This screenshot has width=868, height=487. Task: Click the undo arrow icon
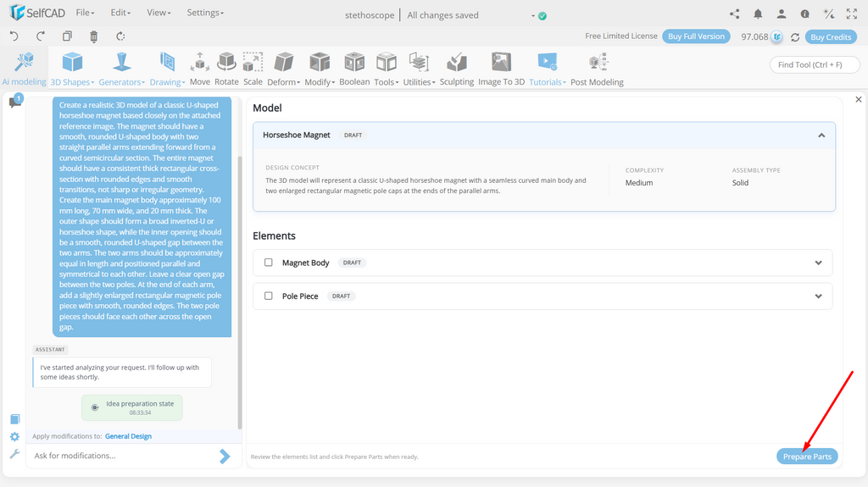[x=14, y=36]
